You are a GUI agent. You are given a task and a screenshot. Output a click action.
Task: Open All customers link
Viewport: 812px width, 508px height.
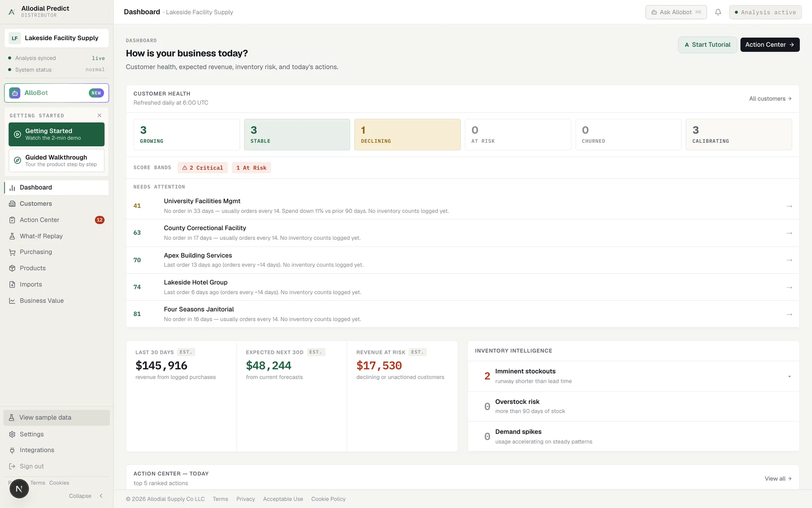tap(770, 99)
